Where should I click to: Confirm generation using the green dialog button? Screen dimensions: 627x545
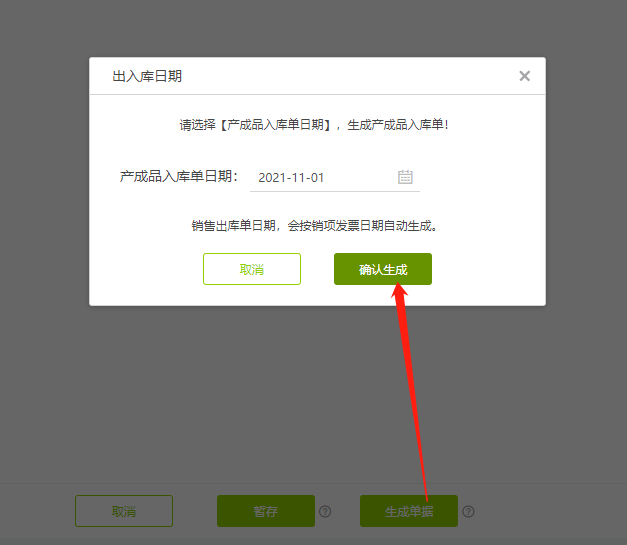[383, 269]
